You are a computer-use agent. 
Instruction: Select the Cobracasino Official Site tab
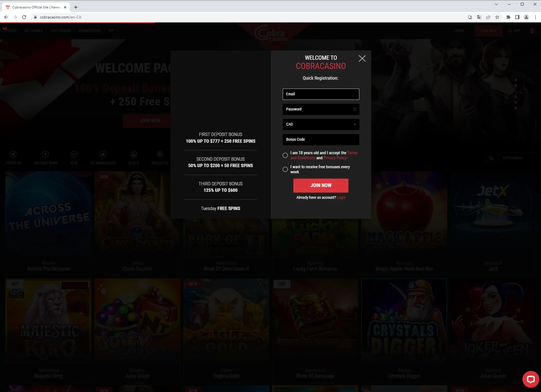(x=36, y=7)
